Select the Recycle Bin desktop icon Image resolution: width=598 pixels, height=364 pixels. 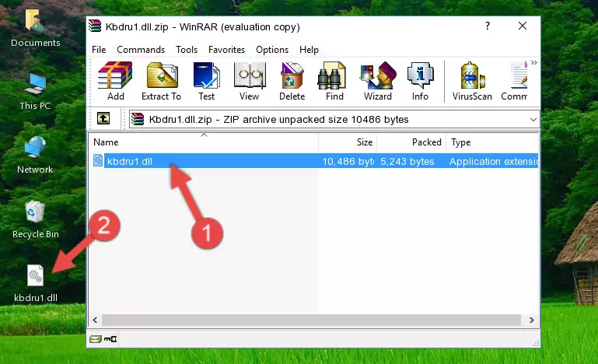tap(36, 220)
